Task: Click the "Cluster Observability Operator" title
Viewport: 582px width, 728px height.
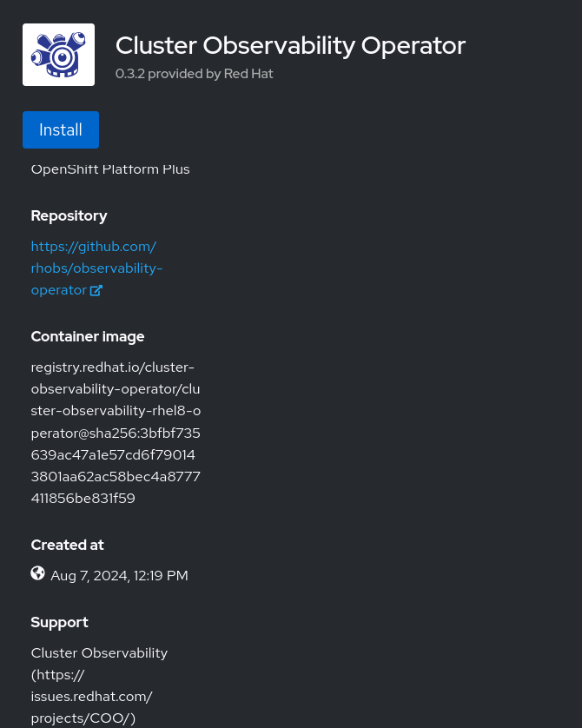Action: [290, 45]
